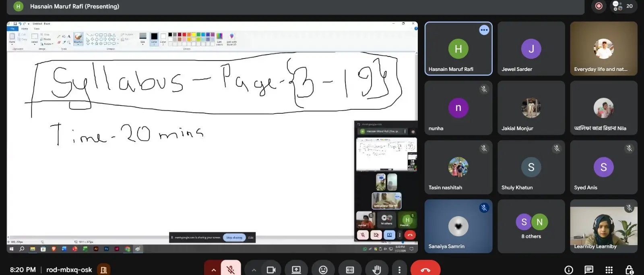Toggle the mic in the nested Meet preview
Image resolution: width=644 pixels, height=275 pixels.
[363, 235]
